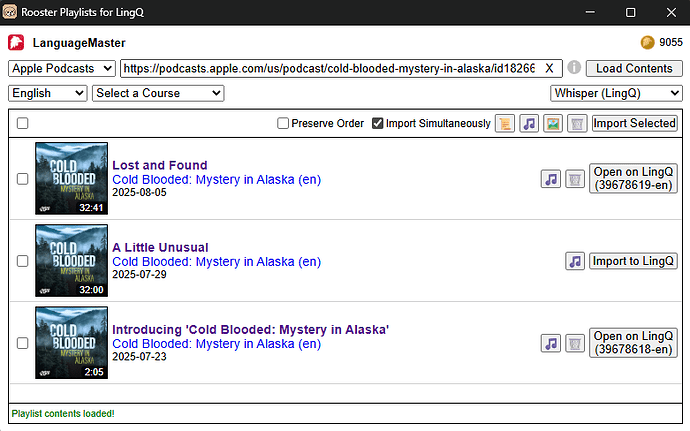
Task: Enable the Preserve Order checkbox
Action: pos(283,123)
